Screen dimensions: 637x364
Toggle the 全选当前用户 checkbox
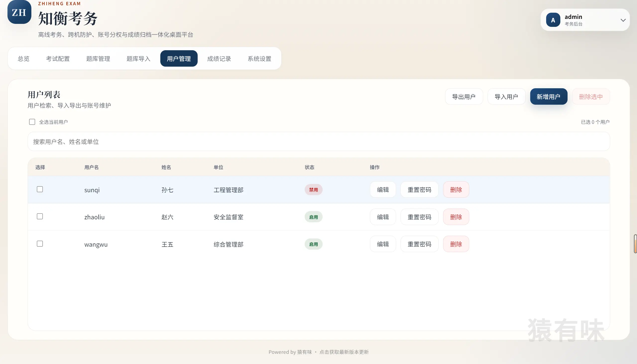[x=32, y=122]
